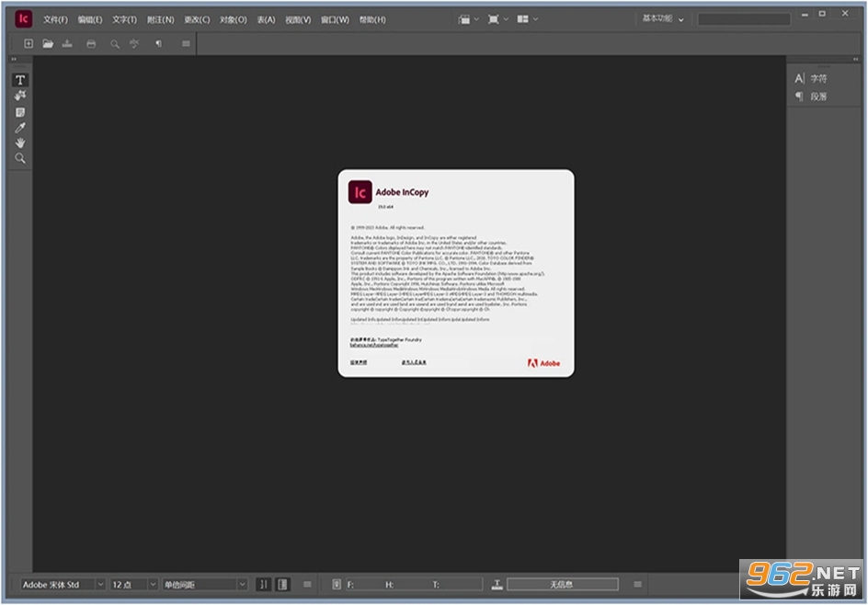The width and height of the screenshot is (868, 605).
Task: Toggle the show hidden characters pilcrow icon
Action: point(158,44)
